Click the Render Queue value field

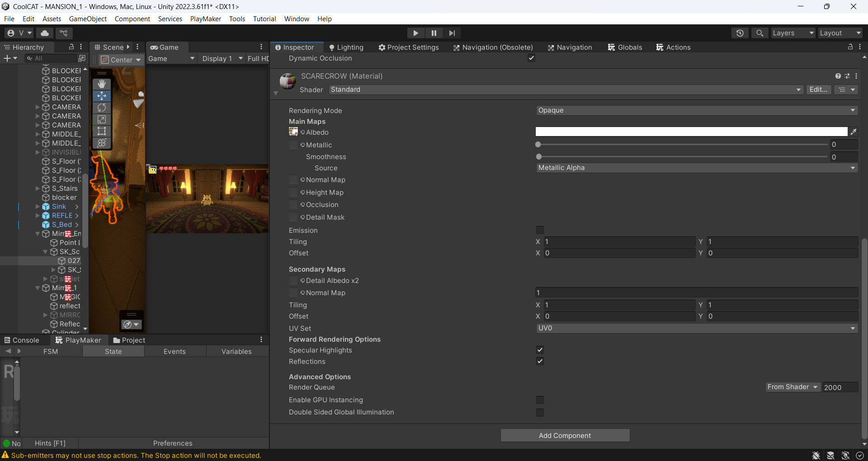840,387
